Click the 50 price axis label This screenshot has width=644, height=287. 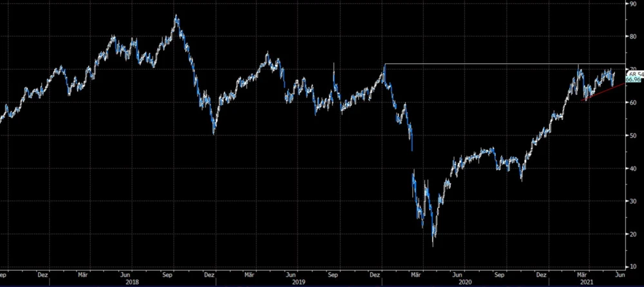click(634, 135)
